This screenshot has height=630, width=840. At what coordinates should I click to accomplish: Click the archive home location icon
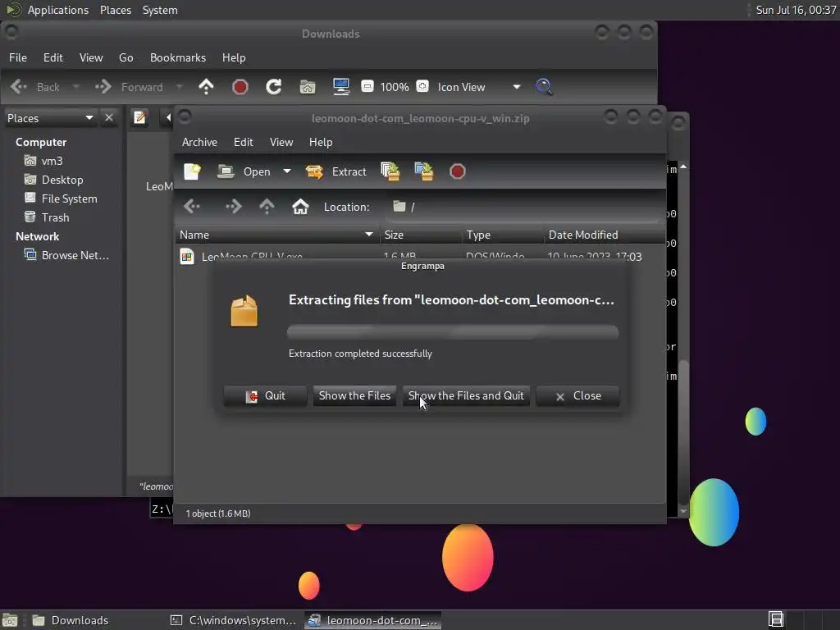[300, 207]
